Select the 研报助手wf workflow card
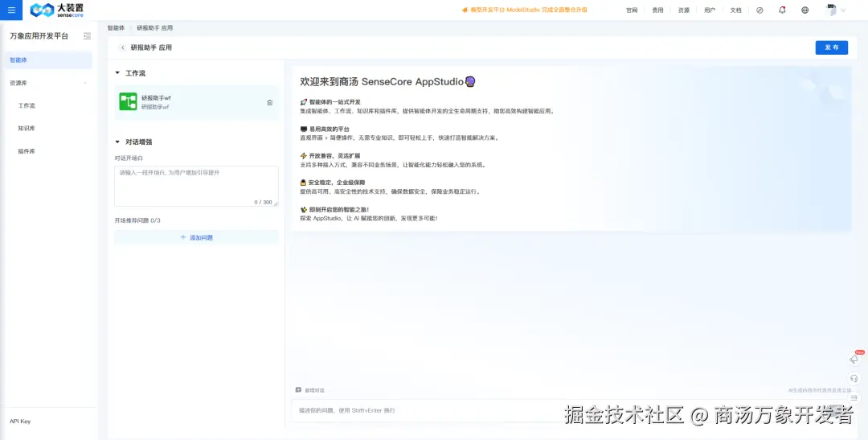Viewport: 868px width, 440px height. pos(197,102)
